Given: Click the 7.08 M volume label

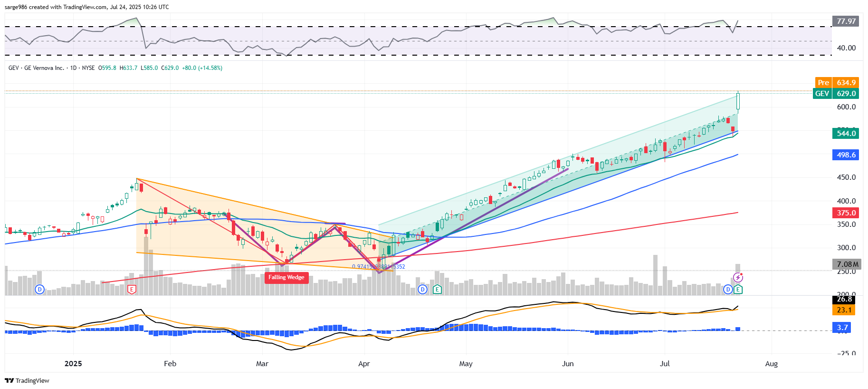Looking at the screenshot, I should [847, 264].
